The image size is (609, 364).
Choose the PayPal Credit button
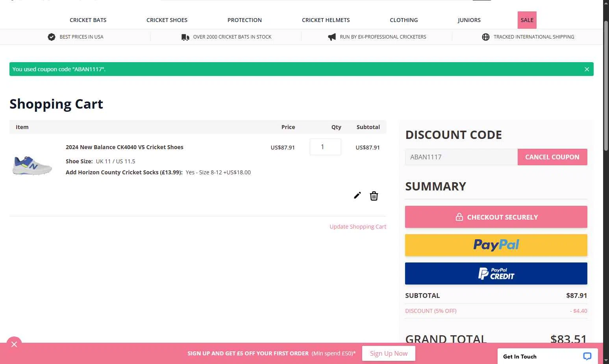[496, 273]
